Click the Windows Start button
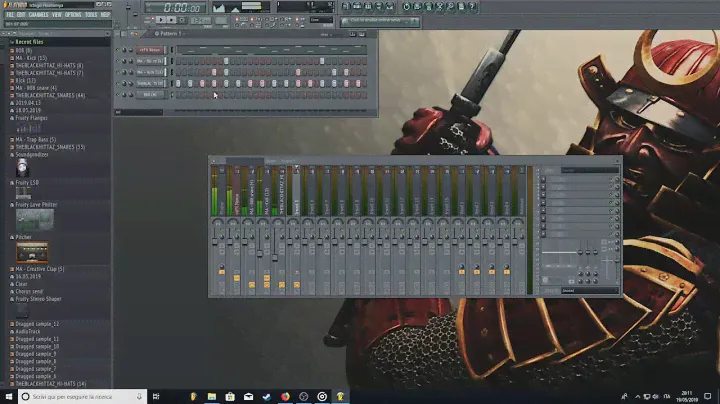This screenshot has width=720, height=404. 9,396
